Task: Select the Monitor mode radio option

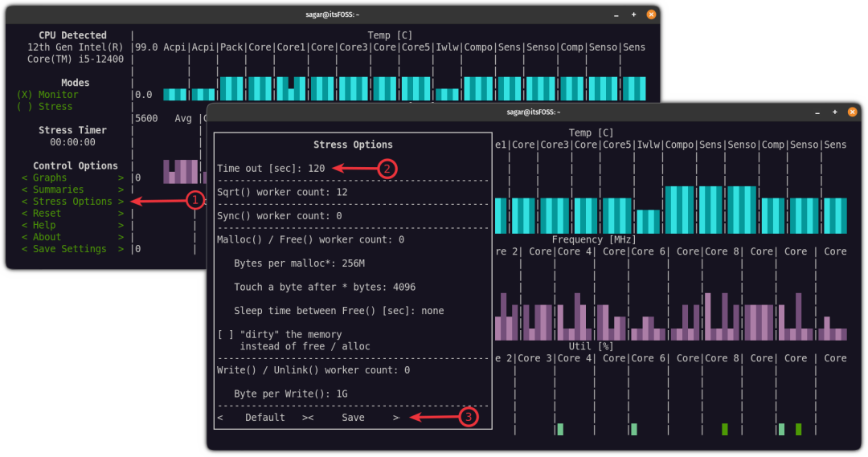Action: 48,95
